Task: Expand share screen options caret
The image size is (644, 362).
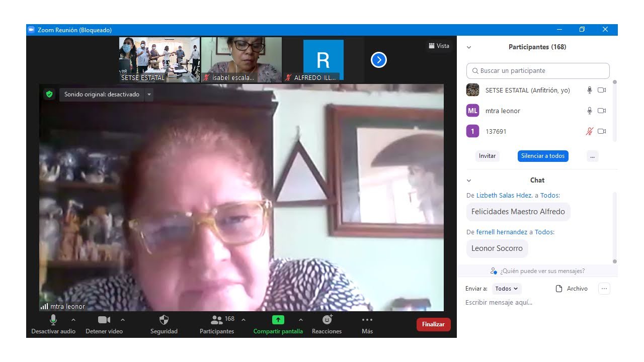Action: (x=301, y=320)
